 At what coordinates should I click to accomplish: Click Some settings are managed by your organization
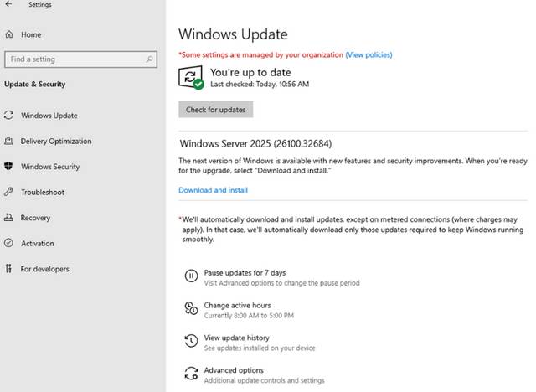click(x=261, y=54)
